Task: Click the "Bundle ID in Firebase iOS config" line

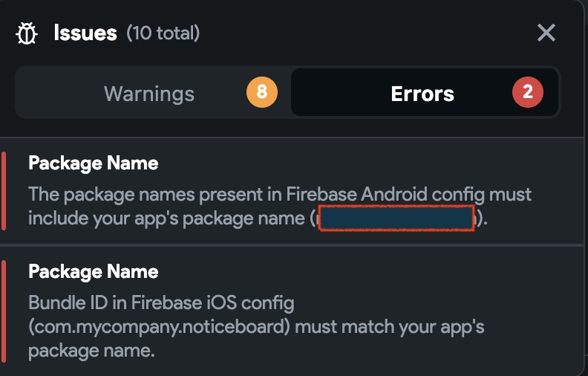Action: (x=161, y=303)
